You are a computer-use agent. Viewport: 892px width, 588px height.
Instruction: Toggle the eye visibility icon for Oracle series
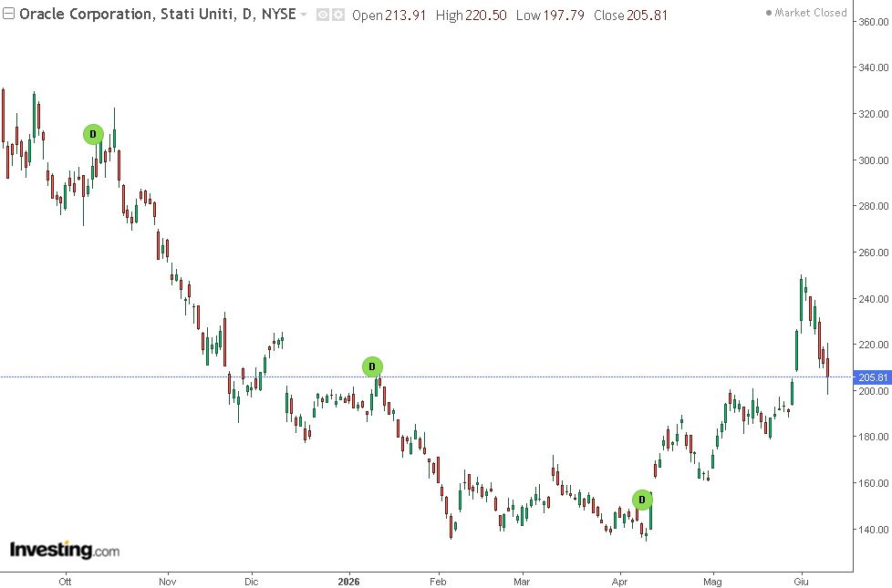323,15
